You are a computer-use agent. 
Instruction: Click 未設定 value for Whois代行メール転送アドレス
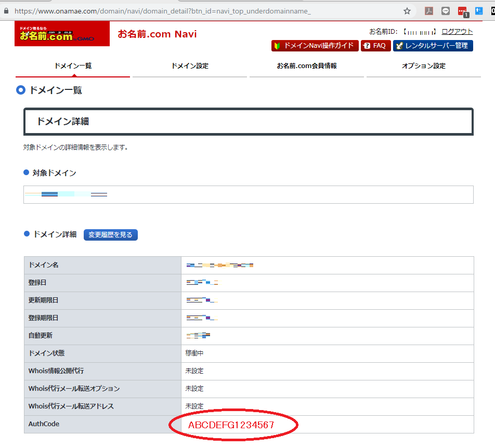pyautogui.click(x=194, y=406)
